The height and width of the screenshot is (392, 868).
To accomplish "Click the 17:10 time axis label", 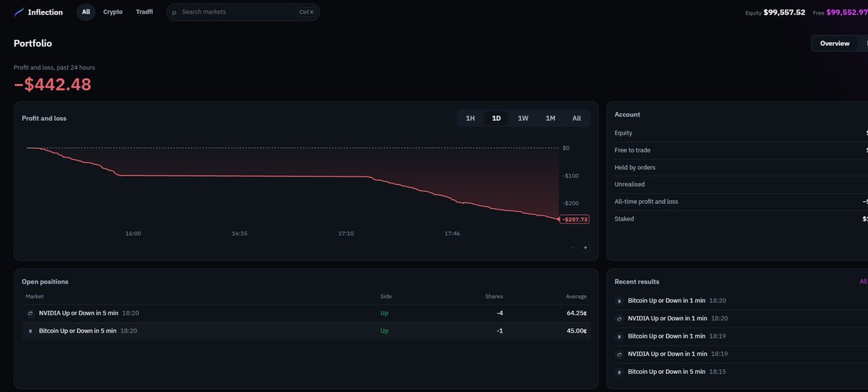I will 346,234.
